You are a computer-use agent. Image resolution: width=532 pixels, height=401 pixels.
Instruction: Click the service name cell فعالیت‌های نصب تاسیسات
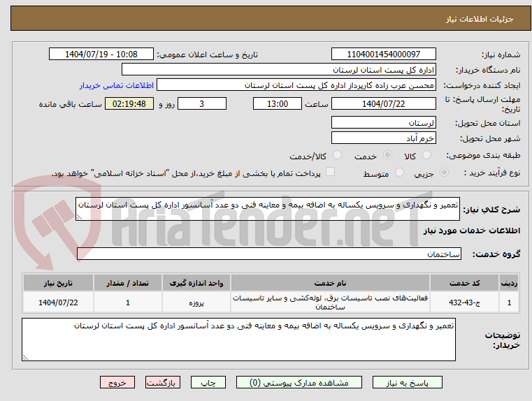pos(330,302)
